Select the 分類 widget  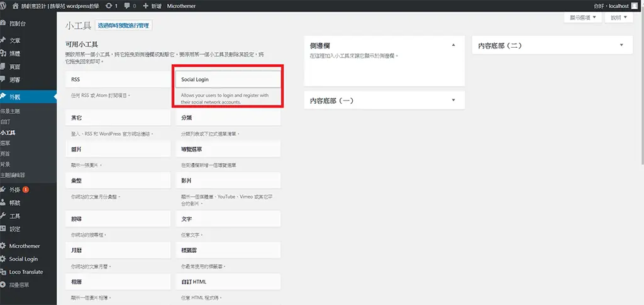point(228,118)
